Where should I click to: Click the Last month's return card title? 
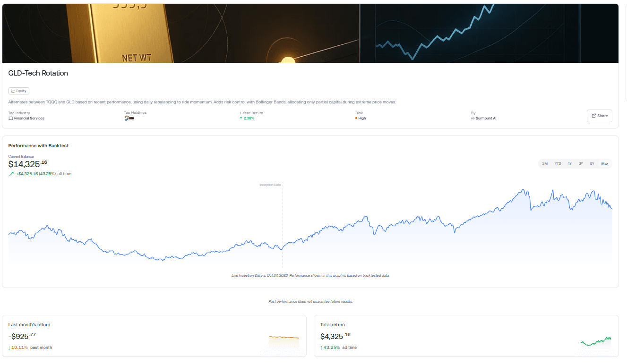coord(29,325)
